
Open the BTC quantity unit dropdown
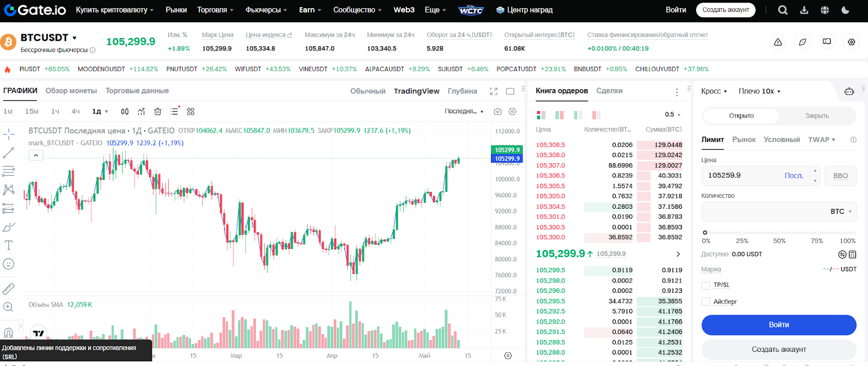coord(841,211)
